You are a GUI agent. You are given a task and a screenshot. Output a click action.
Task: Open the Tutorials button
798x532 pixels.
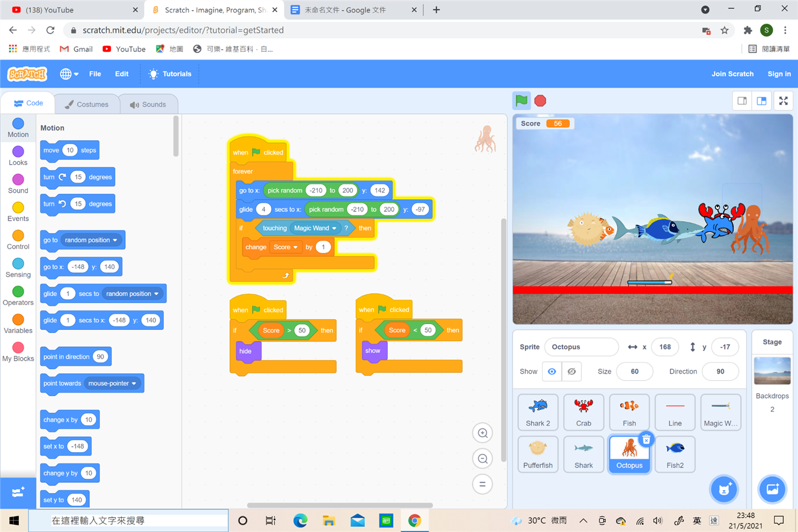(170, 74)
